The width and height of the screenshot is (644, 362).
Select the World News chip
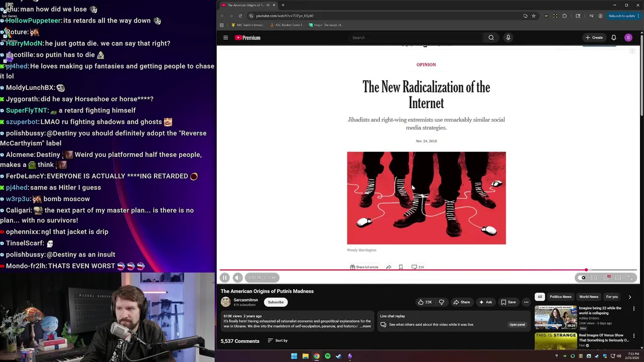click(x=589, y=297)
